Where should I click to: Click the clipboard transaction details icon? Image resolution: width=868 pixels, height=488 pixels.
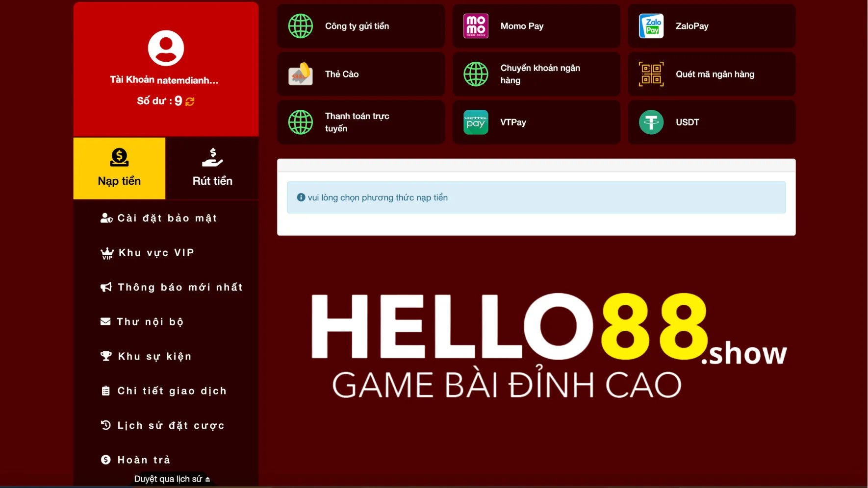[105, 391]
